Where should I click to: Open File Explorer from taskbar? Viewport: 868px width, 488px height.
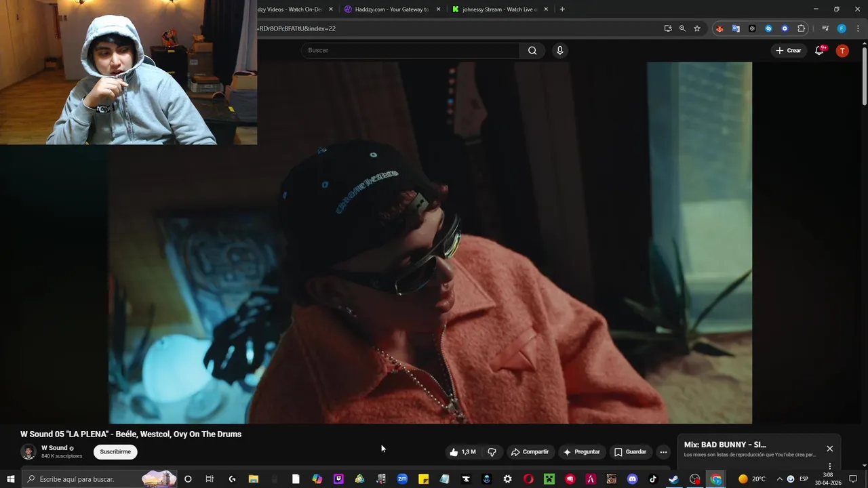254,479
